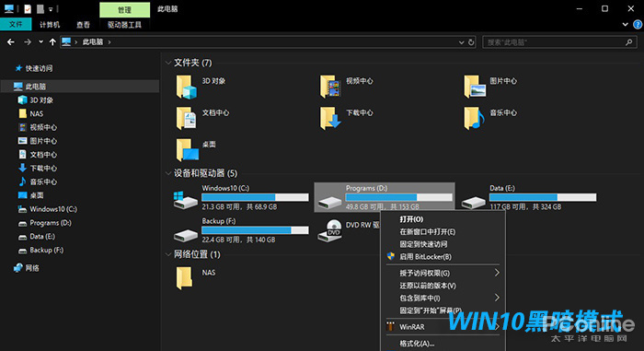644x351 pixels.
Task: Open the 音乐中心 folder icon
Action: [x=475, y=118]
